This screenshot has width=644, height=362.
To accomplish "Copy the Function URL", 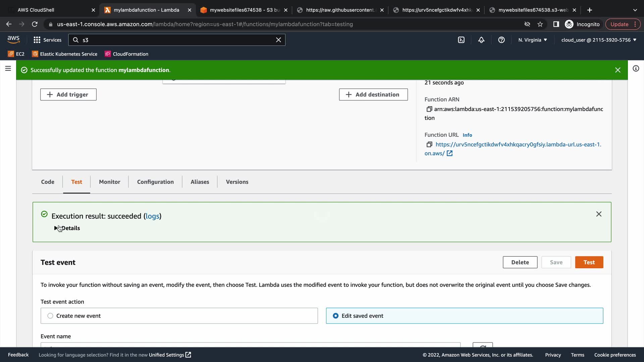I will coord(429,144).
